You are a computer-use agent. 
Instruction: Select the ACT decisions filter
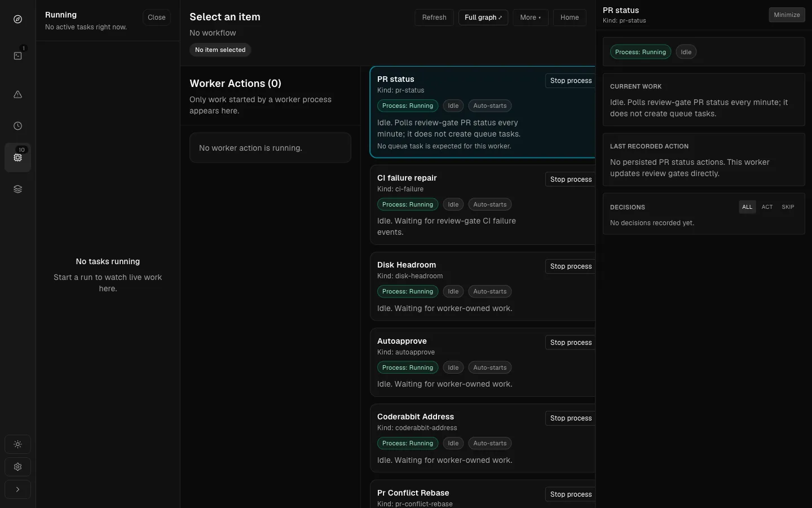tap(767, 207)
